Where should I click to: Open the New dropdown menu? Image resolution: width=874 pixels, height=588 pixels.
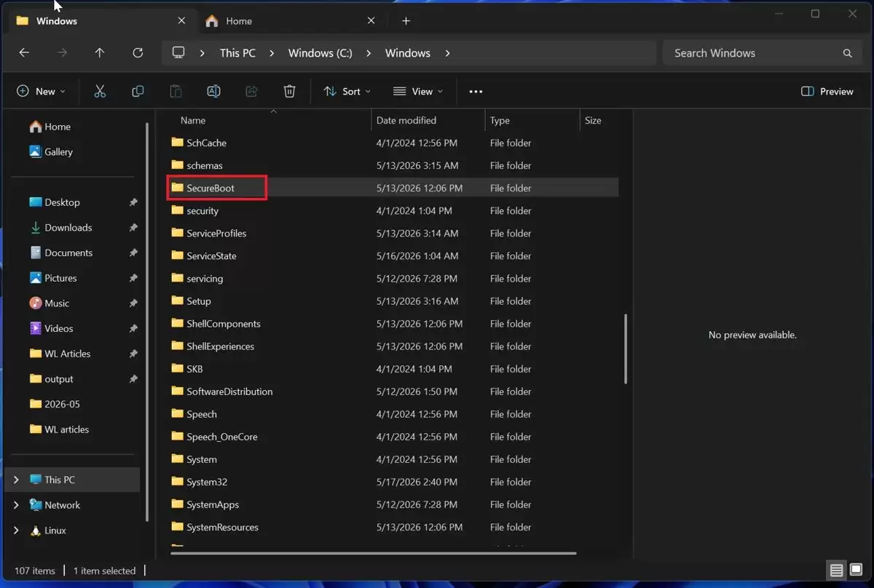[x=41, y=92]
